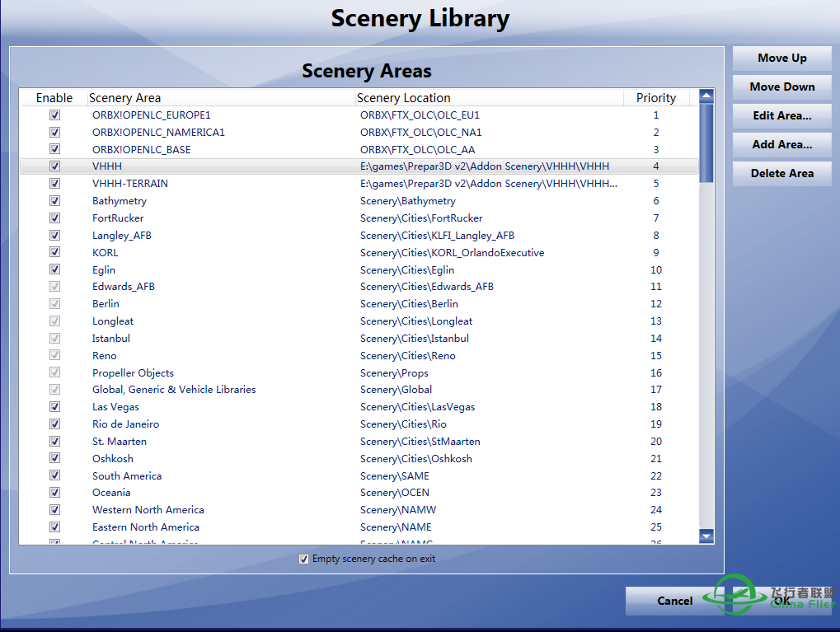Click Add Area button
Screen dimensions: 840x632
(x=781, y=145)
